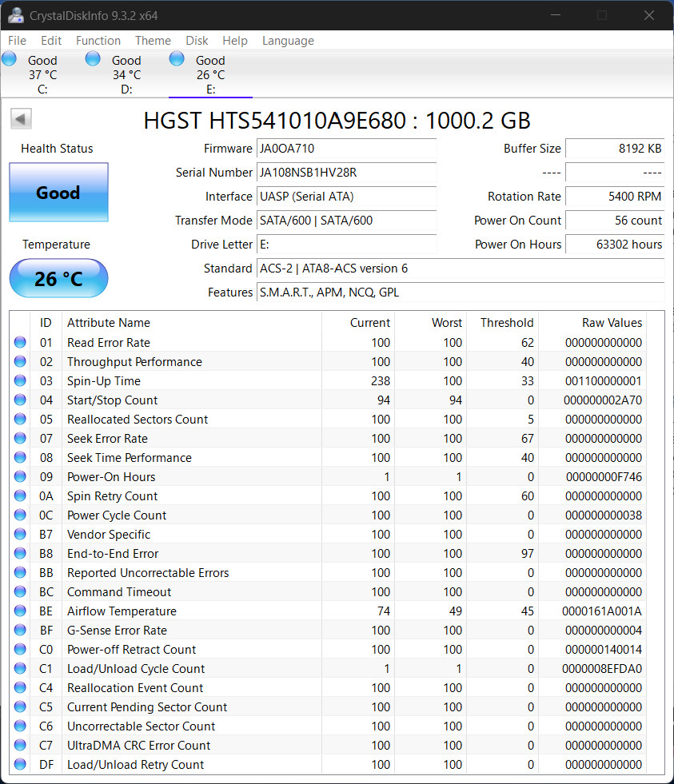
Task: Click the status dot for Seek Time Performance
Action: 20,457
